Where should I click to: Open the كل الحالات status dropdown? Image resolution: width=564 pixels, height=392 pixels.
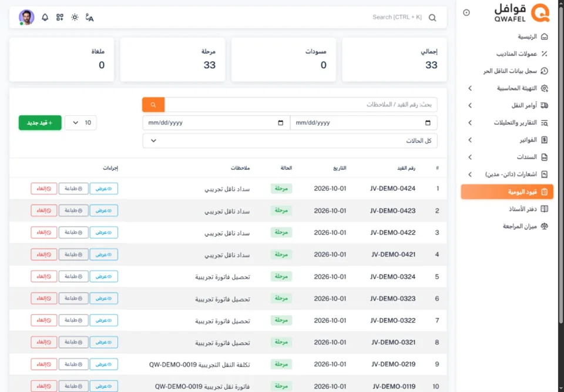tap(290, 140)
